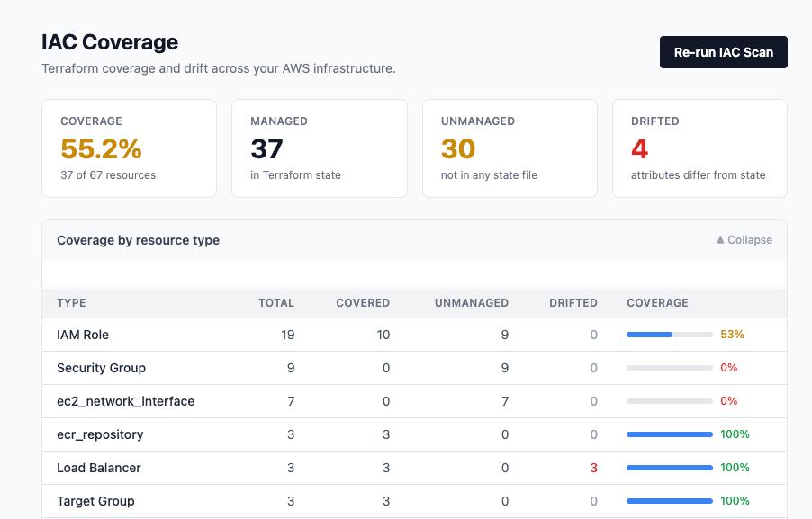
Task: Click the total 19 in IAM Role row
Action: point(288,335)
